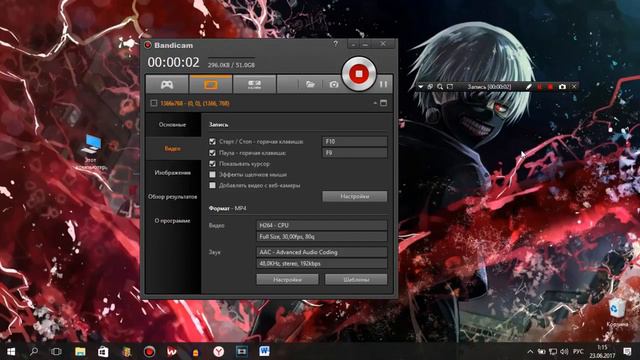640x360 pixels.
Task: Open File Explorer from taskbar
Action: (80, 351)
